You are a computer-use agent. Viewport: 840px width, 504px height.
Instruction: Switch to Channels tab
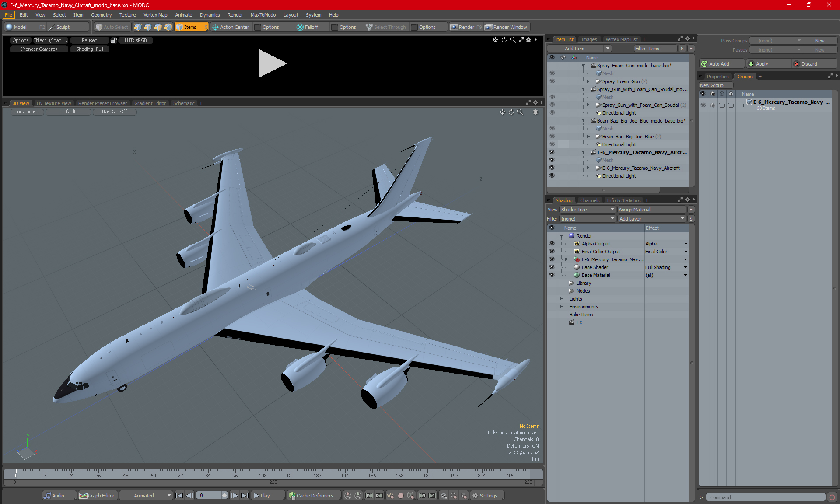(590, 200)
